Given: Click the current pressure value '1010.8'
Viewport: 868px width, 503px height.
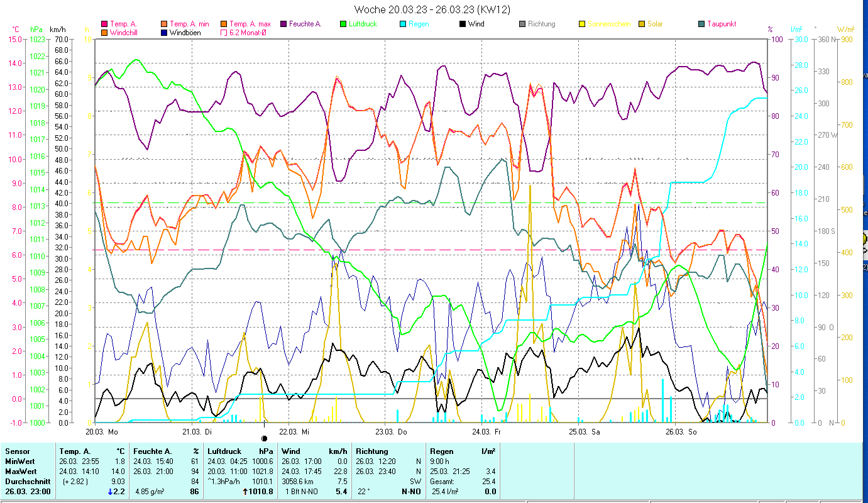Looking at the screenshot, I should pyautogui.click(x=261, y=492).
